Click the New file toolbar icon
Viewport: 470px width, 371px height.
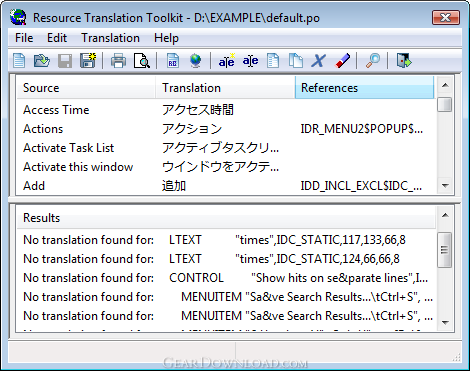19,61
